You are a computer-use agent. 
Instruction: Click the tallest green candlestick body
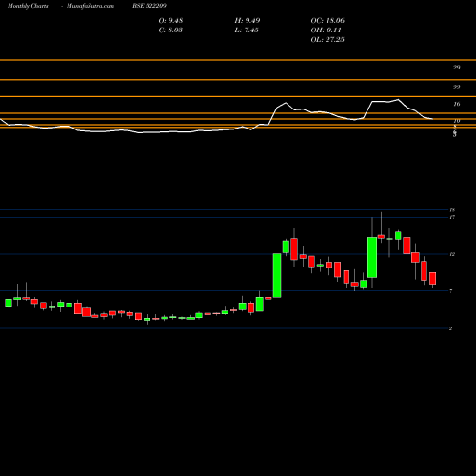277,275
